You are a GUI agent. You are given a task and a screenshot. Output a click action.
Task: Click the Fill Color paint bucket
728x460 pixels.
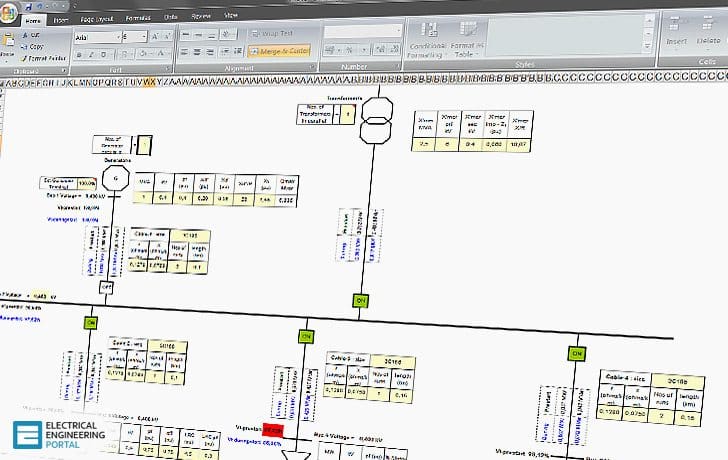click(x=144, y=54)
